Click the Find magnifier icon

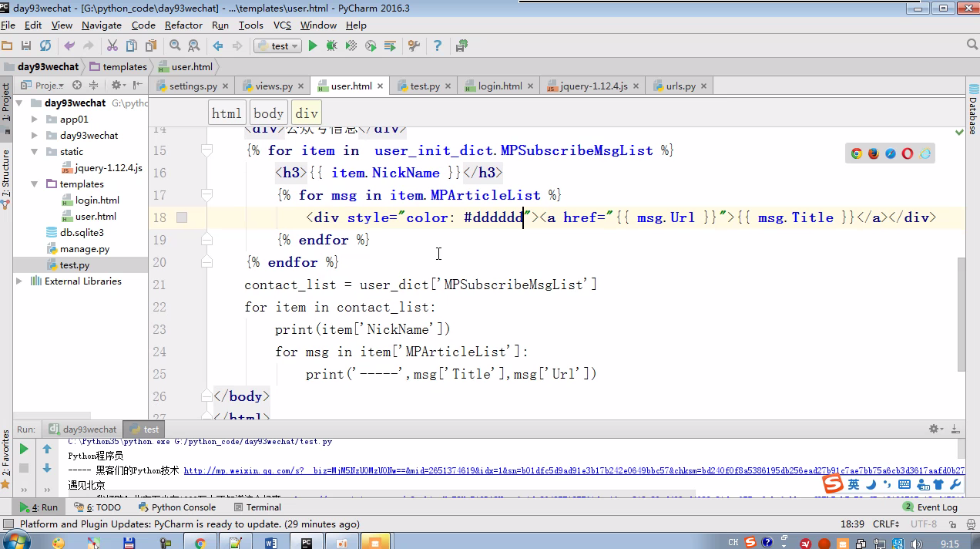(x=175, y=46)
